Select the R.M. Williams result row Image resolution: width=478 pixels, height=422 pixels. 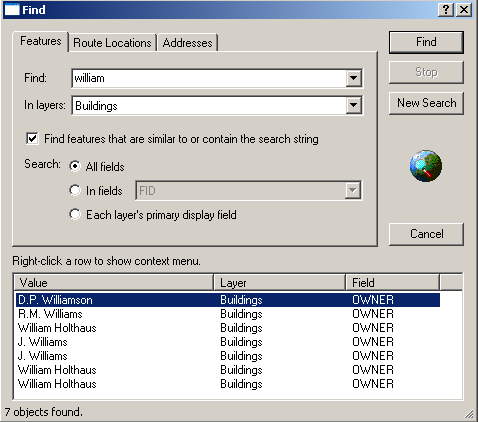228,314
